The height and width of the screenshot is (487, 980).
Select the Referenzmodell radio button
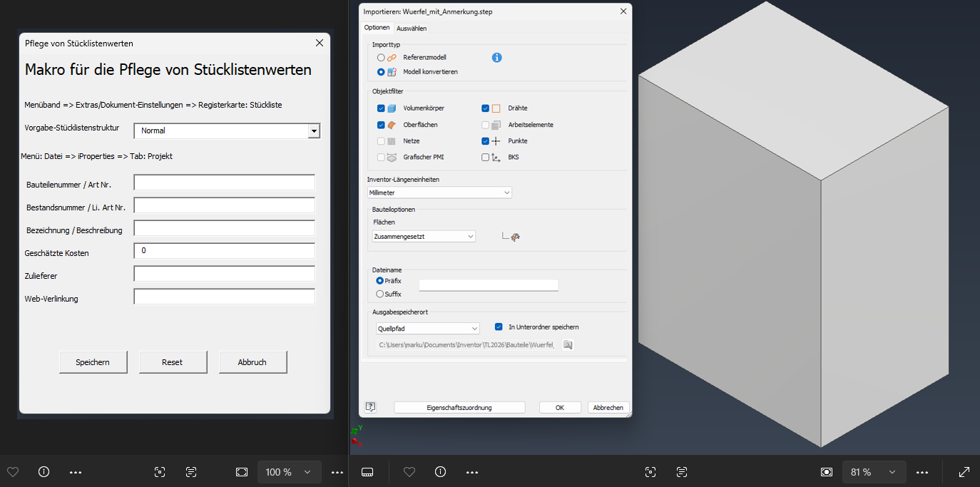tap(381, 57)
